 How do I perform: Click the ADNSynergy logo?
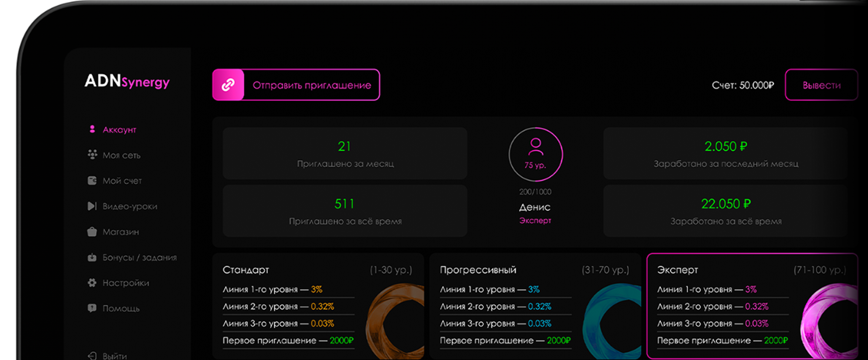(x=127, y=81)
